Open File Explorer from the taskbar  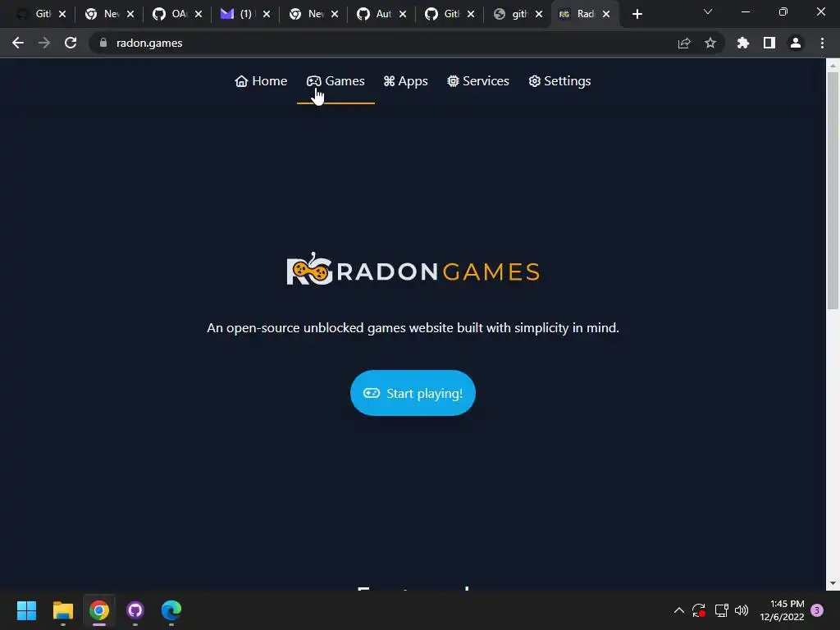tap(62, 610)
